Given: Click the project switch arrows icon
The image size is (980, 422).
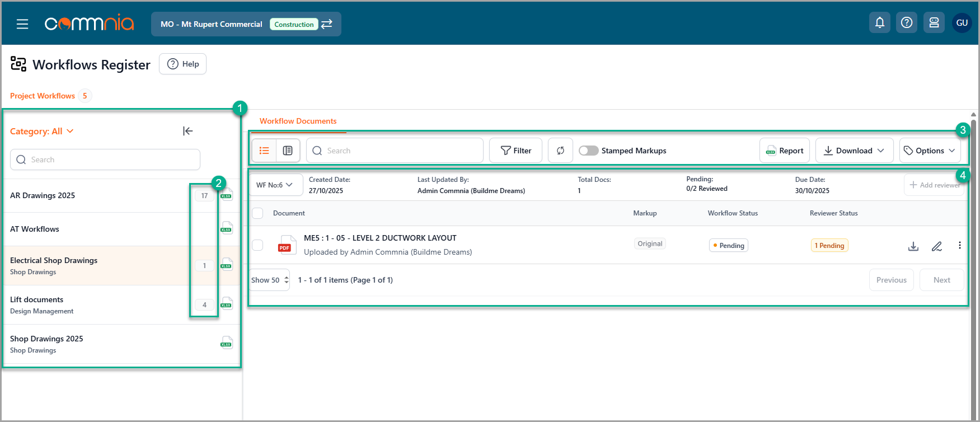Looking at the screenshot, I should (x=327, y=24).
